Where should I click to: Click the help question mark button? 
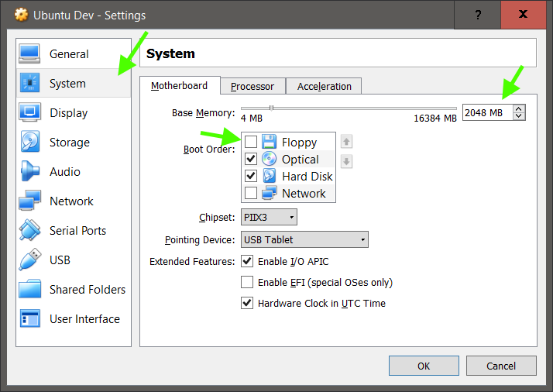coord(478,15)
